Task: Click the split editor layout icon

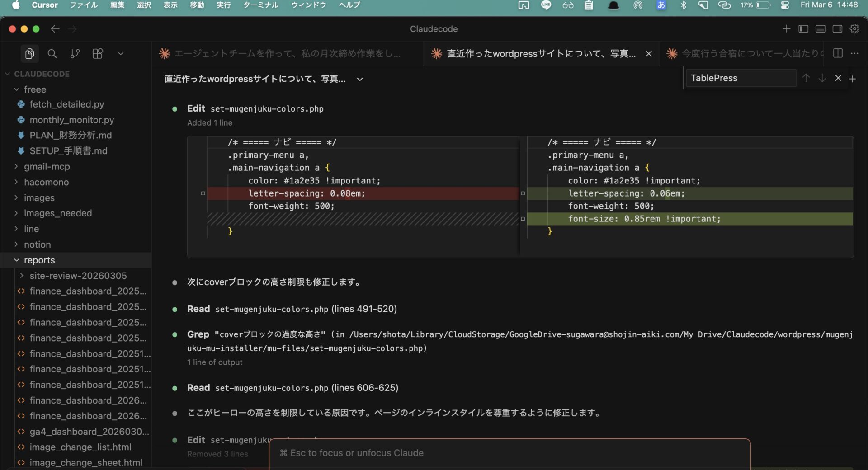Action: click(x=838, y=53)
